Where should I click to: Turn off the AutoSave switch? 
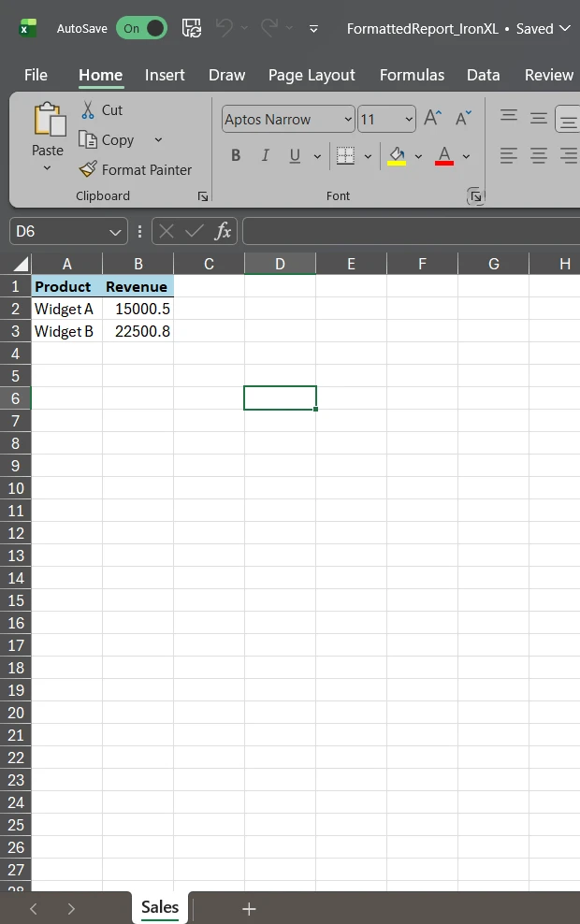(142, 28)
